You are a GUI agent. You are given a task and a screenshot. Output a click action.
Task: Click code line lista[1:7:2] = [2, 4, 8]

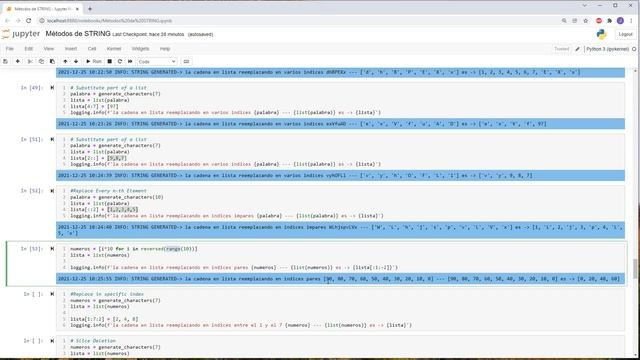104,319
